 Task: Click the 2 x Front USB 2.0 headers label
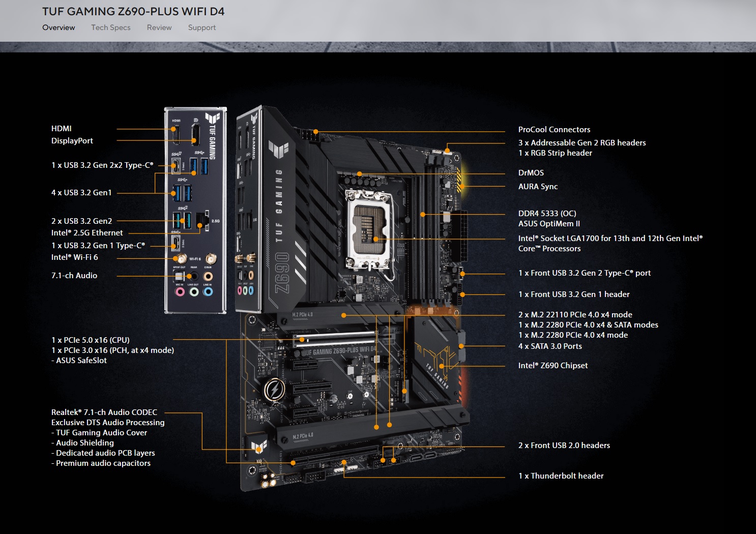[x=564, y=446]
